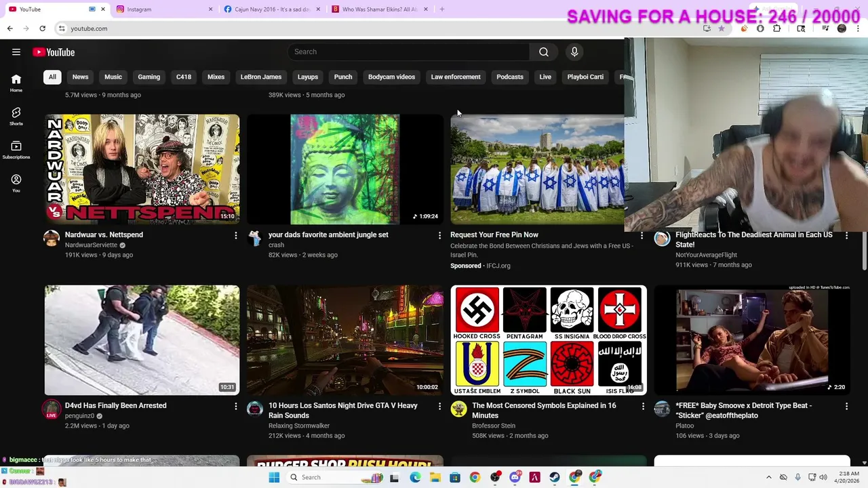The image size is (868, 488).
Task: Open more options for Los Santos Night Drive
Action: coord(439,406)
